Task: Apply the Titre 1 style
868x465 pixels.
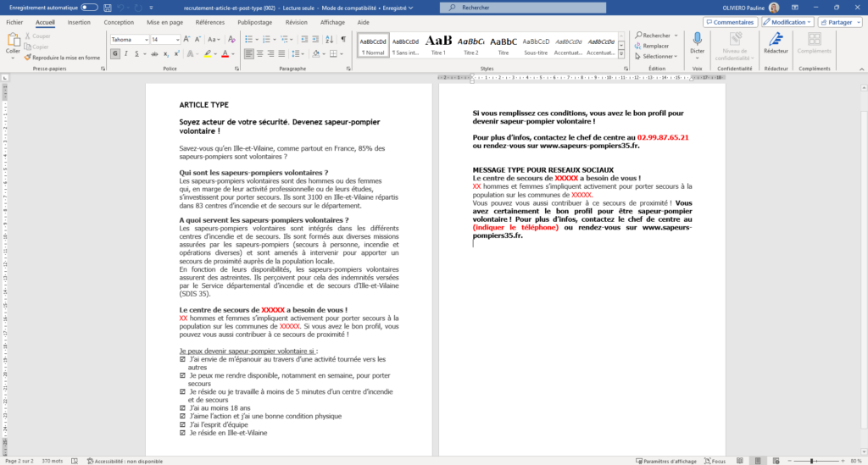Action: (438, 46)
